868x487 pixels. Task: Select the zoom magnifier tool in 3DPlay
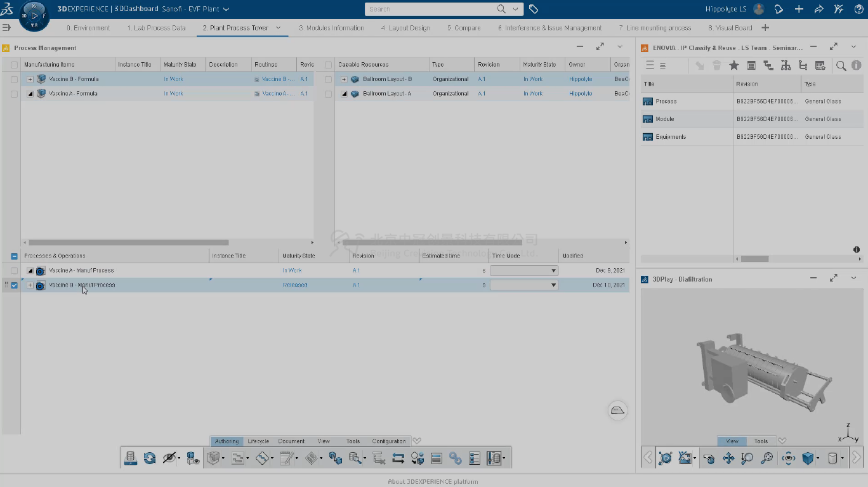point(747,458)
